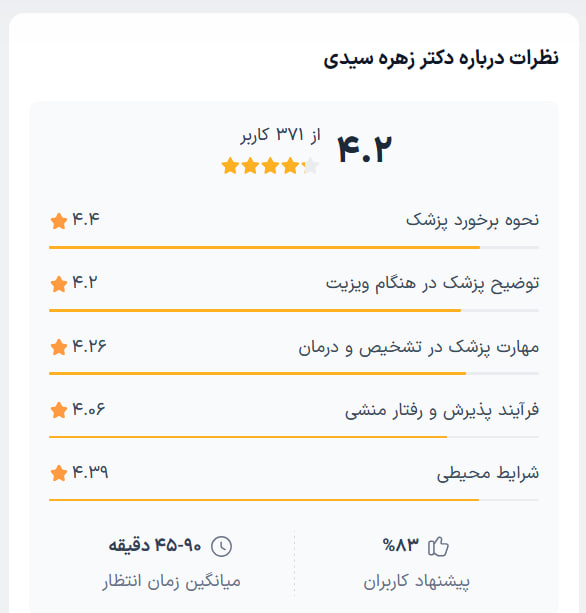The width and height of the screenshot is (586, 613).
Task: Click the شرایط محیطی progress bar
Action: [294, 500]
